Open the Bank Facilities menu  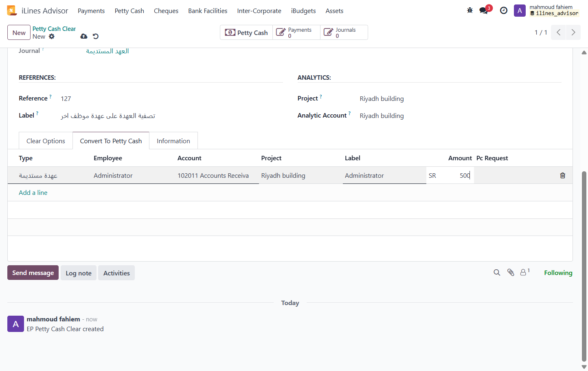point(208,11)
